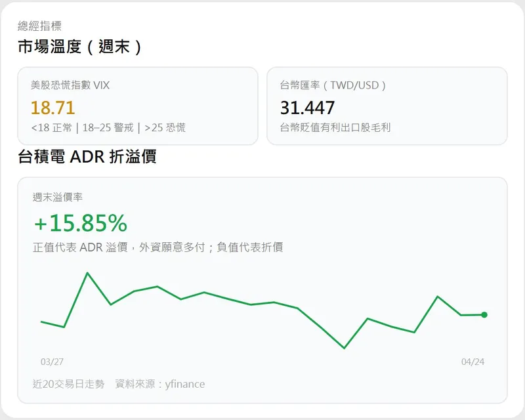
Task: Click the 美股恐慌指數 VIX label
Action: pyautogui.click(x=70, y=85)
